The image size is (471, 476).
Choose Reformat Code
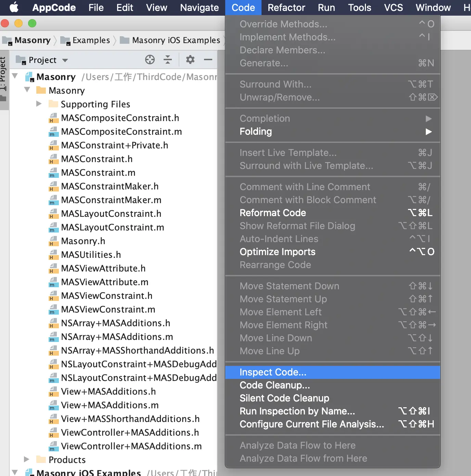click(x=333, y=213)
